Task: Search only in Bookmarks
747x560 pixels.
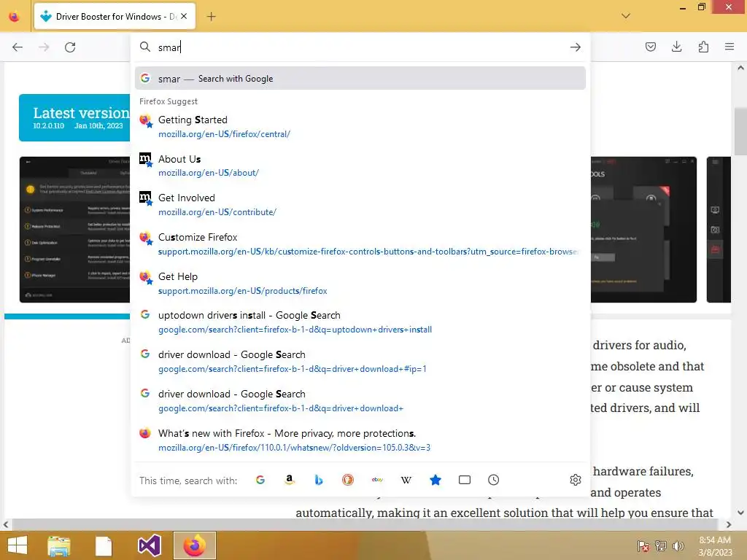Action: [x=436, y=480]
